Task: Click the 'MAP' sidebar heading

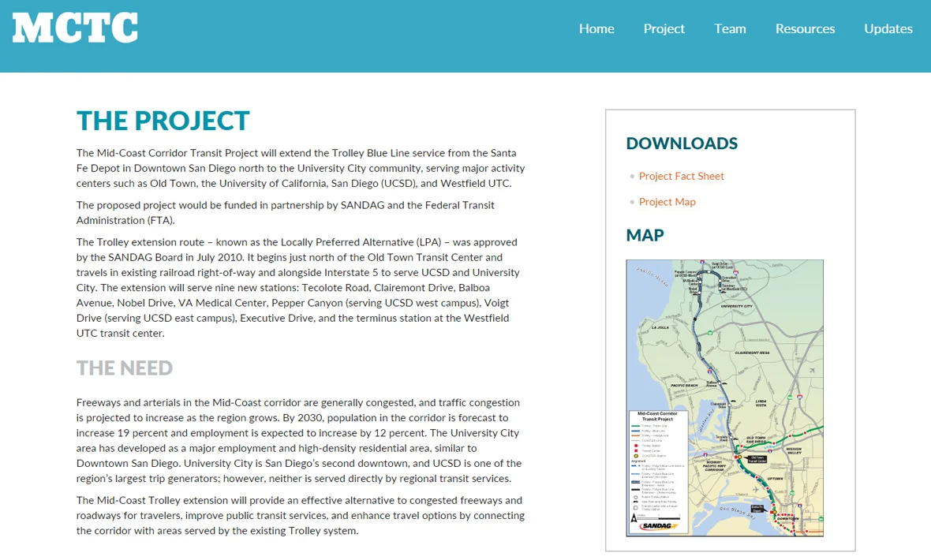Action: (x=645, y=235)
